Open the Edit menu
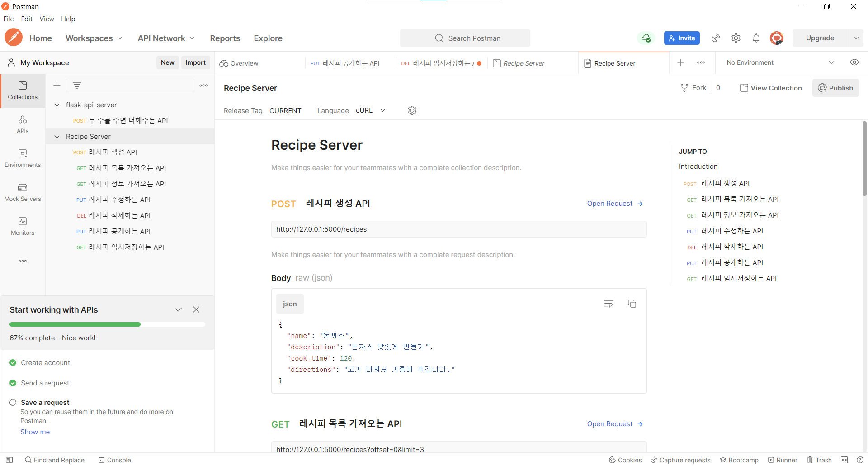Image resolution: width=868 pixels, height=466 pixels. (x=27, y=19)
